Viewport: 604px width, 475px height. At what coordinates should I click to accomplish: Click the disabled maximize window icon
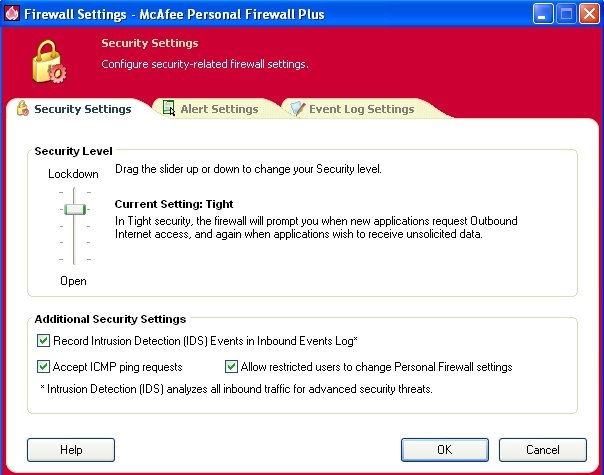click(566, 14)
